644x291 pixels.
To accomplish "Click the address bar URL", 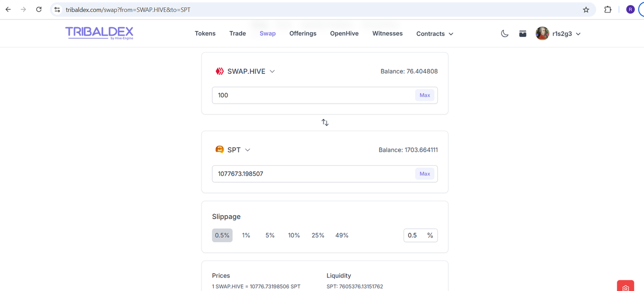I will [128, 10].
